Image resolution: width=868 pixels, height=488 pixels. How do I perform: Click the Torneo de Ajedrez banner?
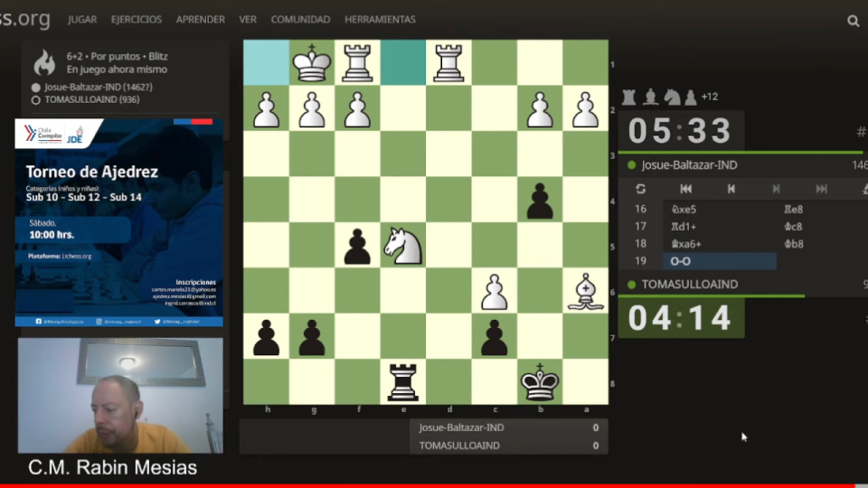pos(118,221)
